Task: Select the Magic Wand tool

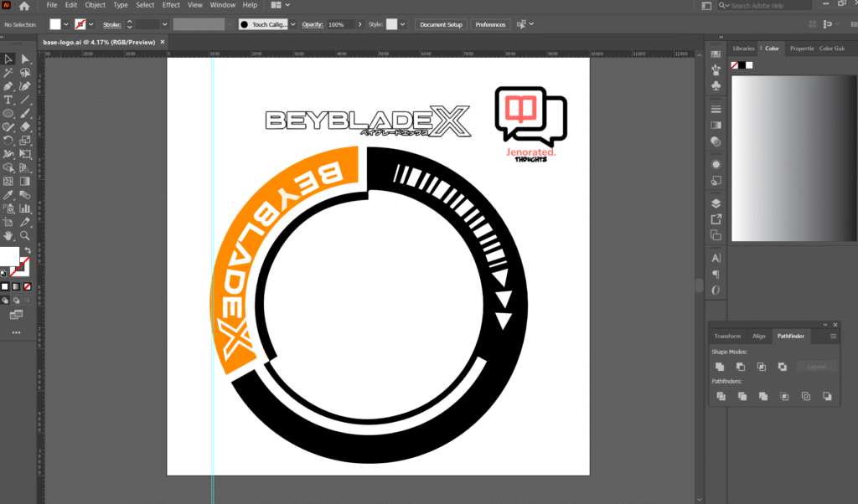Action: coord(8,73)
